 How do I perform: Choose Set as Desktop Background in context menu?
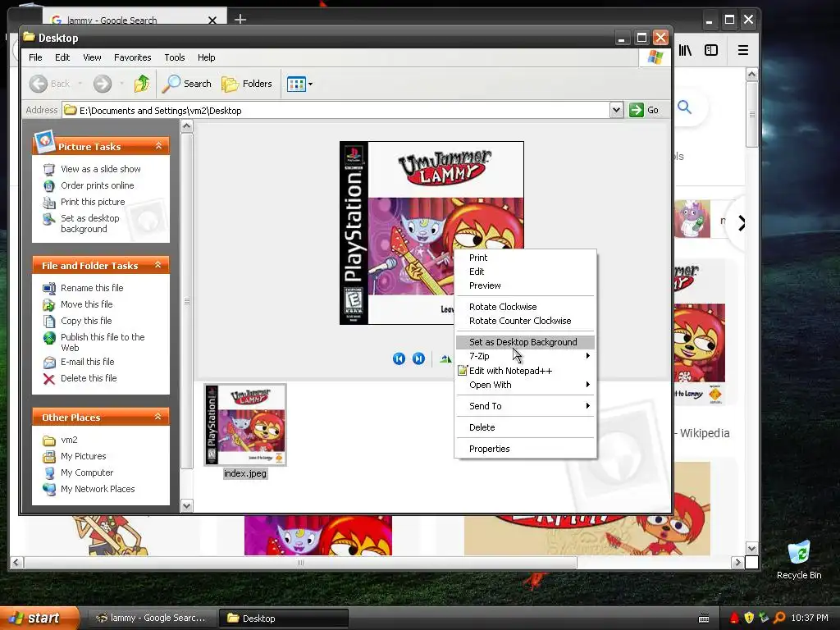pos(525,342)
